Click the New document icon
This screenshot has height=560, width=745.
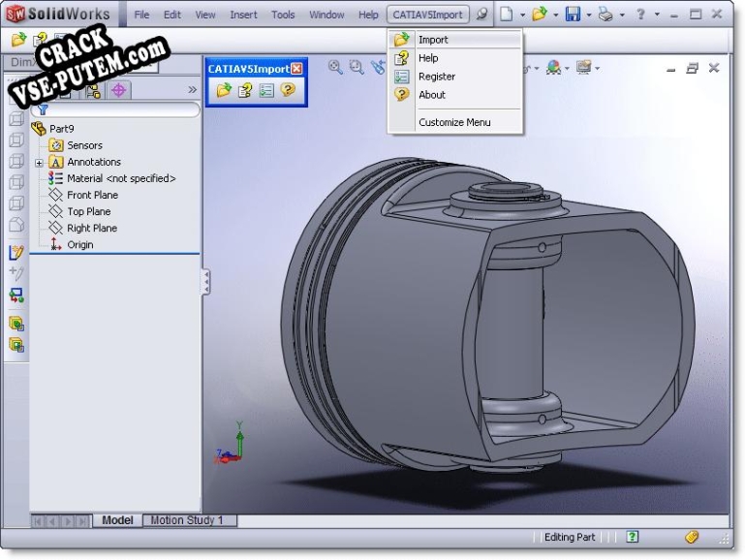507,15
